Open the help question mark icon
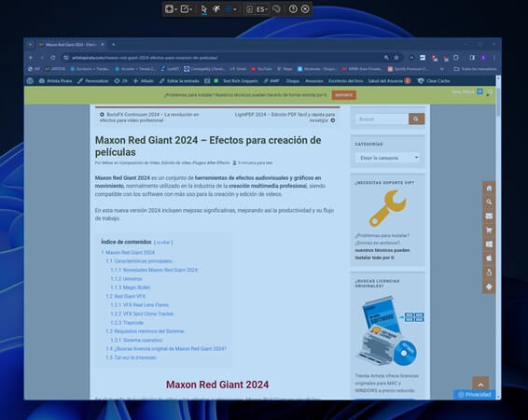528x420 pixels. [293, 9]
